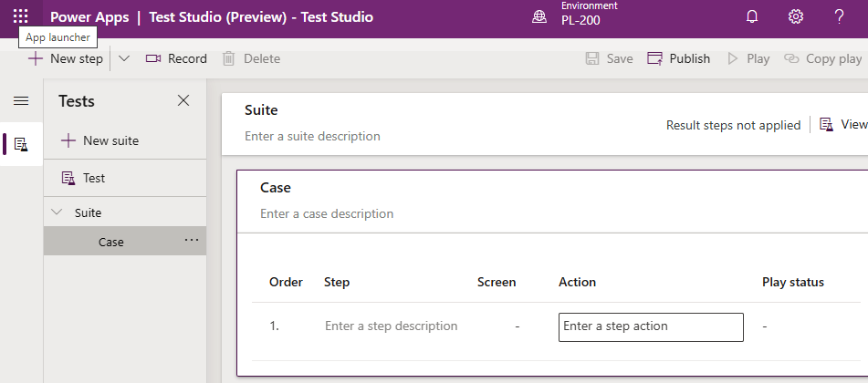Click the Play toolbar button
This screenshot has height=383, width=868.
click(x=748, y=58)
